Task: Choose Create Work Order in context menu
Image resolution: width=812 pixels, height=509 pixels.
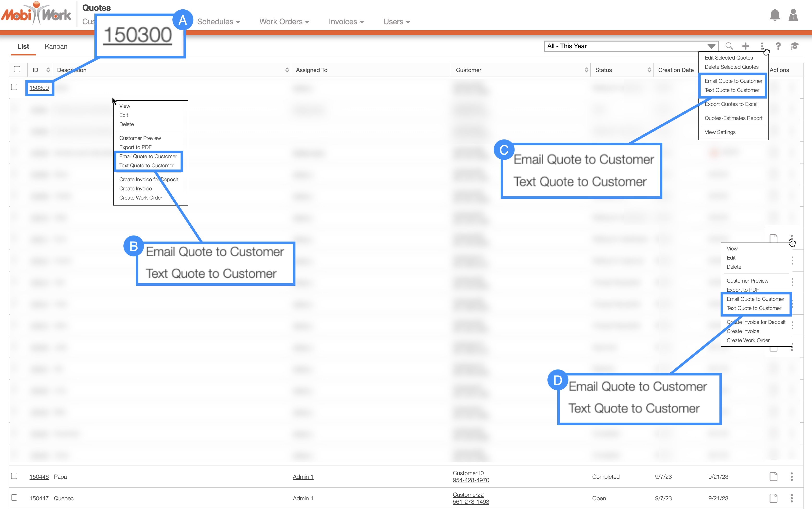Action: [141, 198]
